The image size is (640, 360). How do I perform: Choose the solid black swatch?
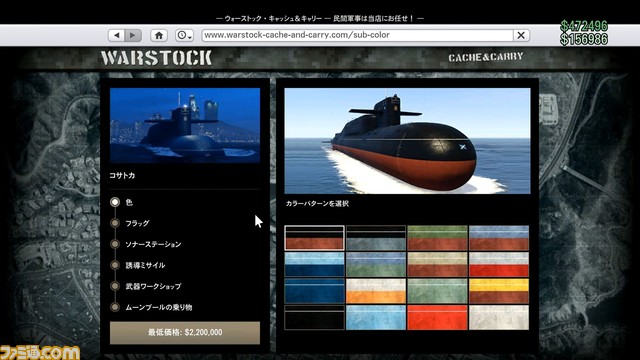click(x=314, y=318)
